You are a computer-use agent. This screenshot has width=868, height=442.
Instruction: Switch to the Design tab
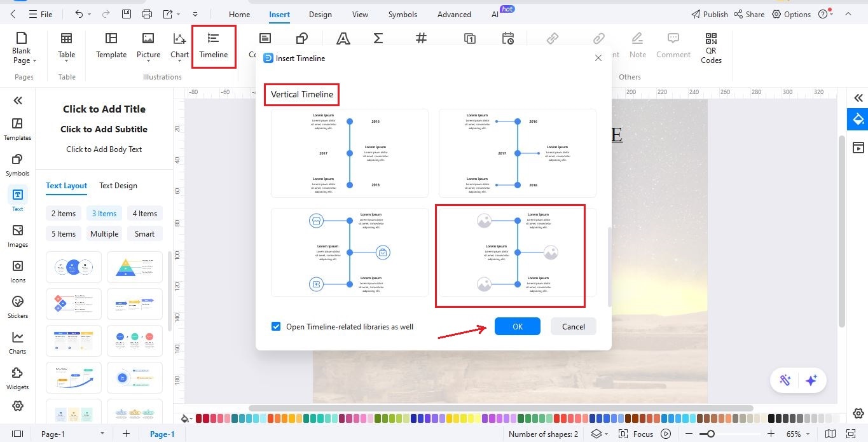pyautogui.click(x=320, y=14)
